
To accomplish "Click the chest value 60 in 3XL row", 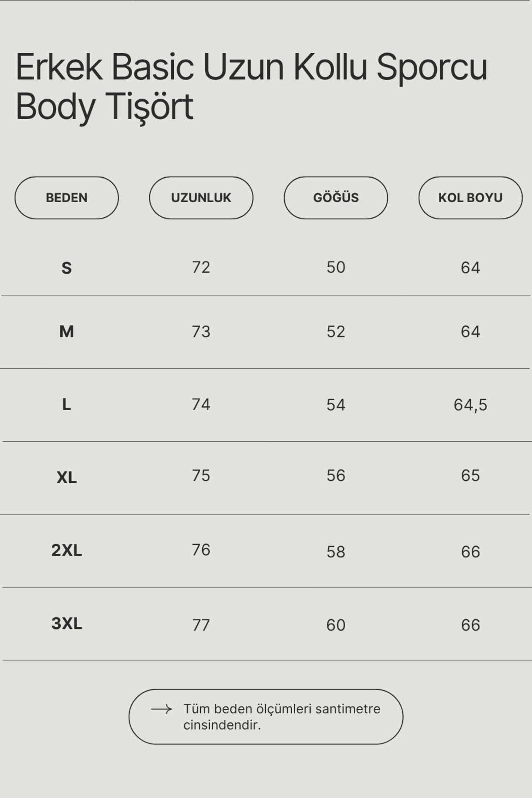I will click(336, 625).
